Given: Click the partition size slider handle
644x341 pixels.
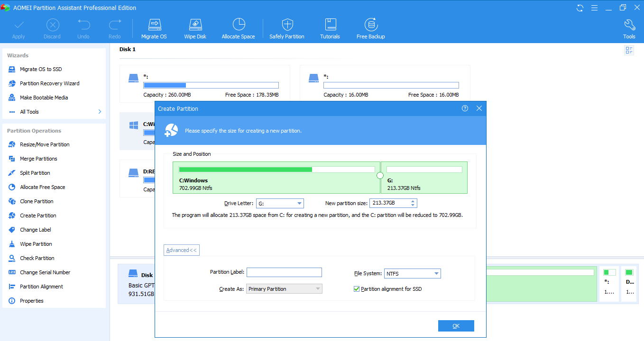Looking at the screenshot, I should pyautogui.click(x=380, y=176).
